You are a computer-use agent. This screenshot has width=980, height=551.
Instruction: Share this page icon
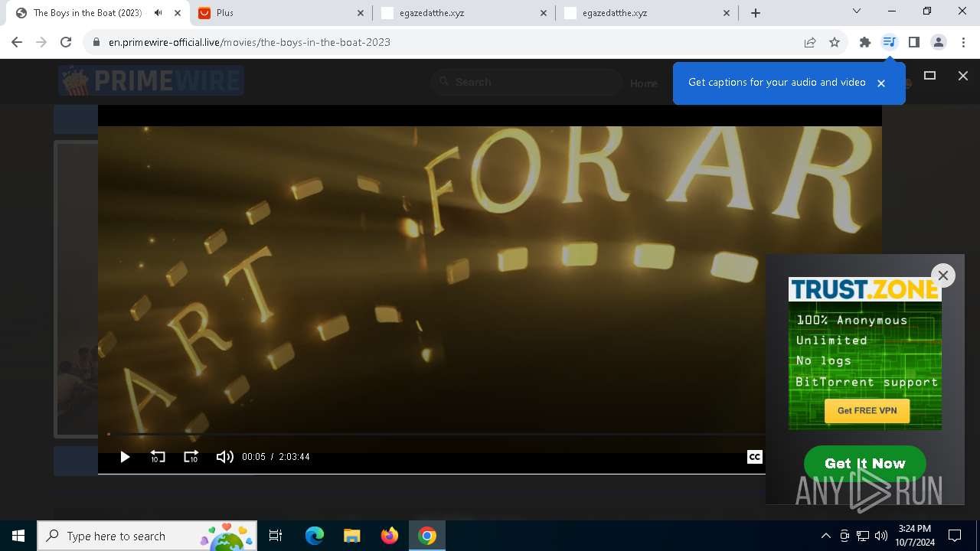pos(810,42)
